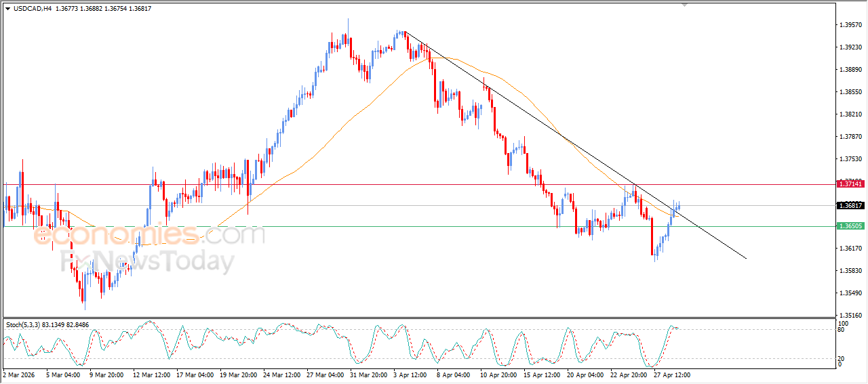Select the red 1.37141 price label
The image size is (868, 384).
pyautogui.click(x=850, y=184)
